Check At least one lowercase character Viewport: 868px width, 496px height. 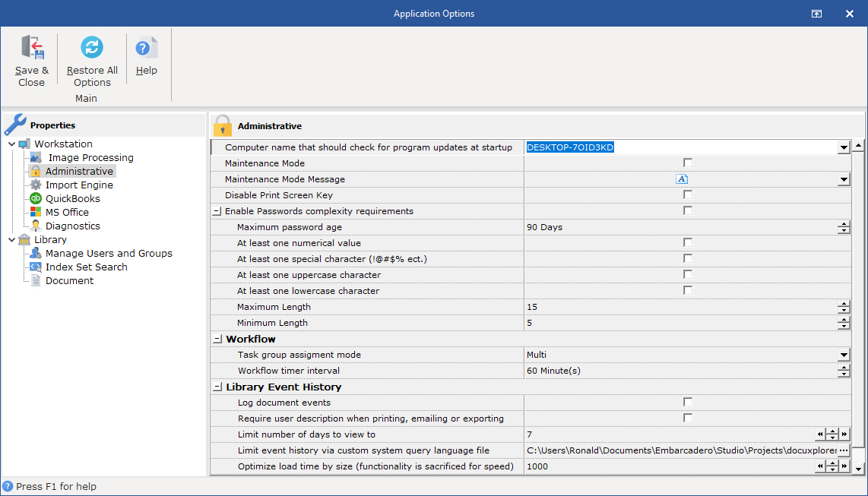(x=688, y=290)
